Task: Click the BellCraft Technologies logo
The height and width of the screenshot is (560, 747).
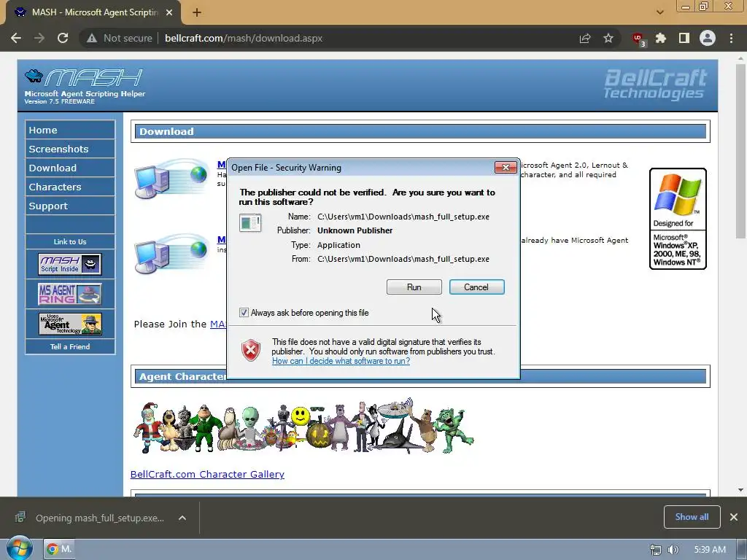Action: point(655,85)
